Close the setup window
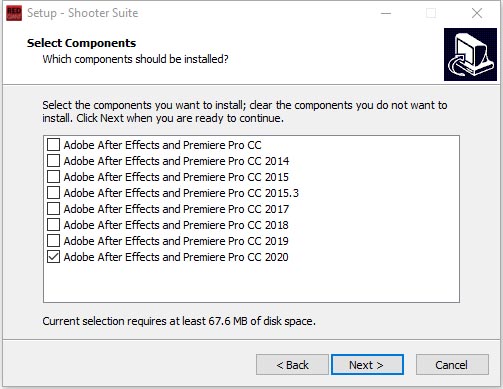 click(x=477, y=13)
